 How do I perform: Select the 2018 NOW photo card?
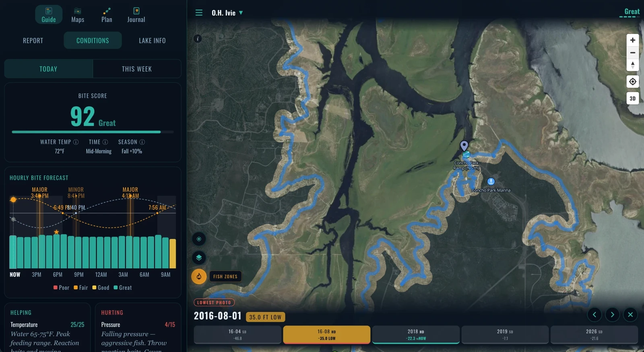(416, 335)
